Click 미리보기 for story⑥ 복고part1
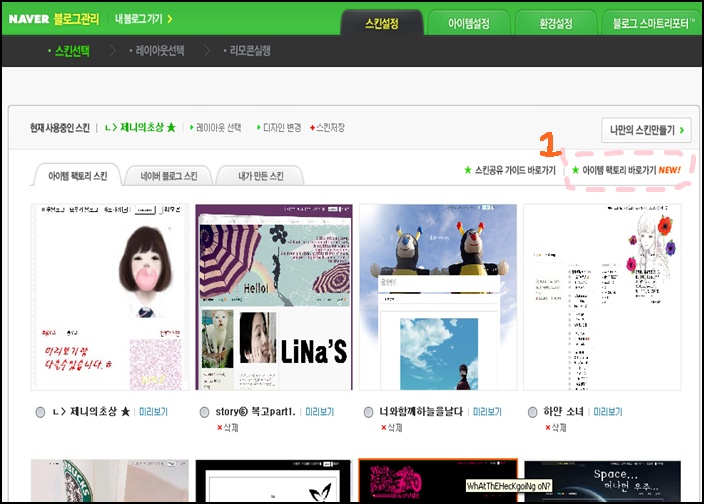The width and height of the screenshot is (704, 504). [x=320, y=412]
